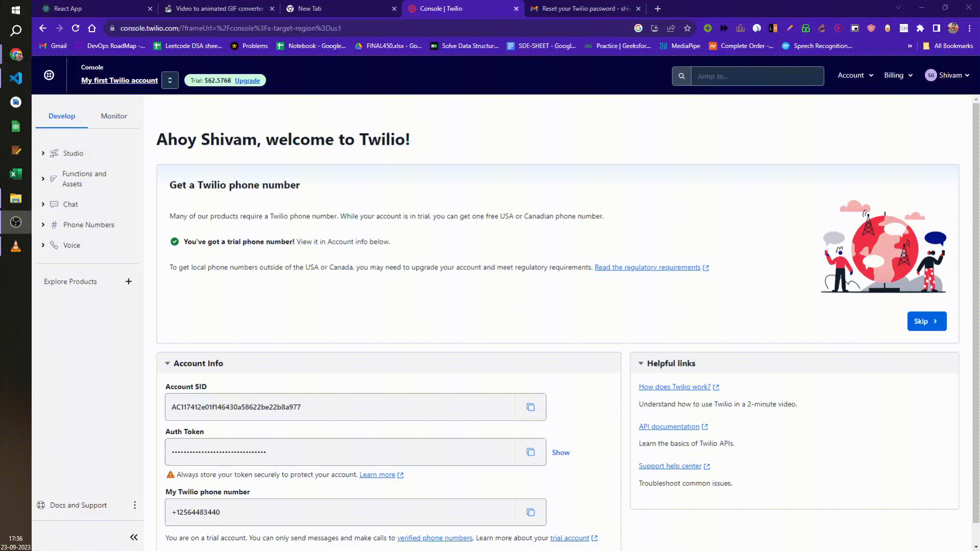Switch to the Monitor tab
Image resolution: width=980 pixels, height=551 pixels.
(x=114, y=116)
